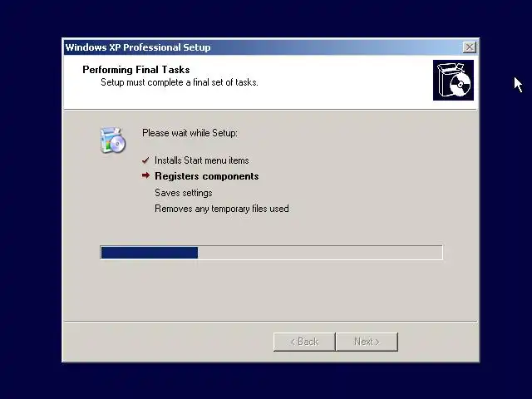Viewport: 532px width, 399px height.
Task: Click the bold 'Registers components' step
Action: 207,176
